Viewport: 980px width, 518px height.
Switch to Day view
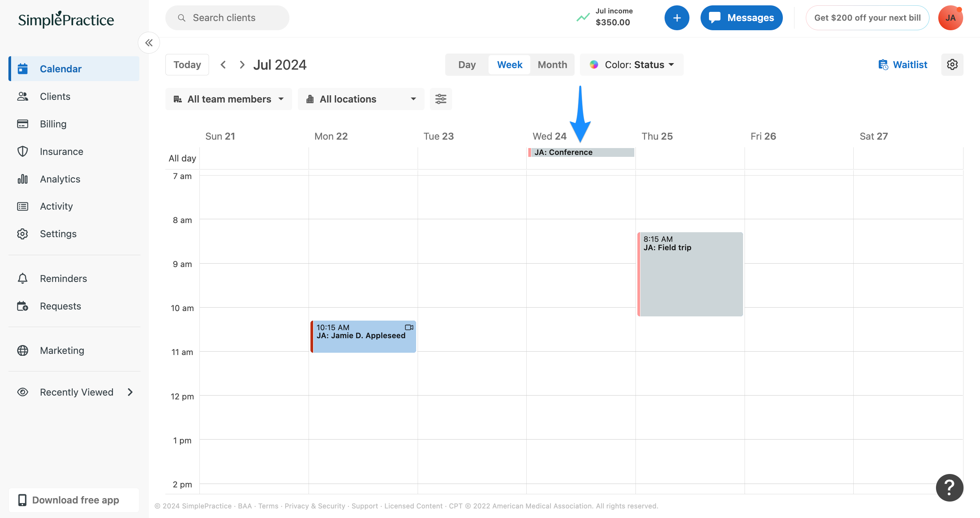point(467,65)
